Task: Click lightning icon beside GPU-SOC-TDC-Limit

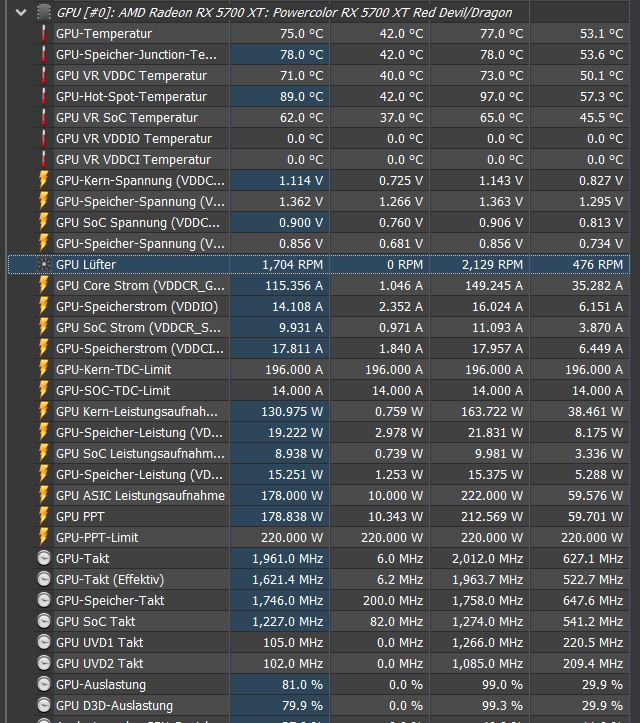Action: click(43, 391)
